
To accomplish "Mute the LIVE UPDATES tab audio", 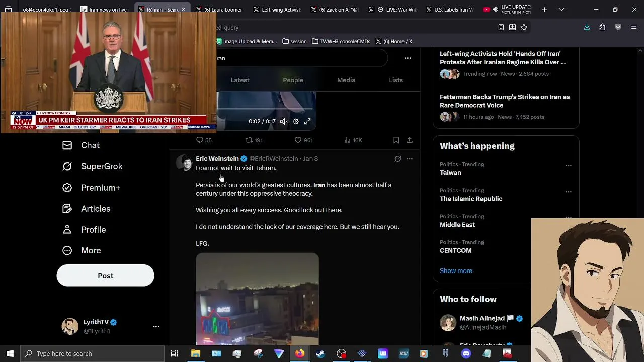I will pos(495,10).
